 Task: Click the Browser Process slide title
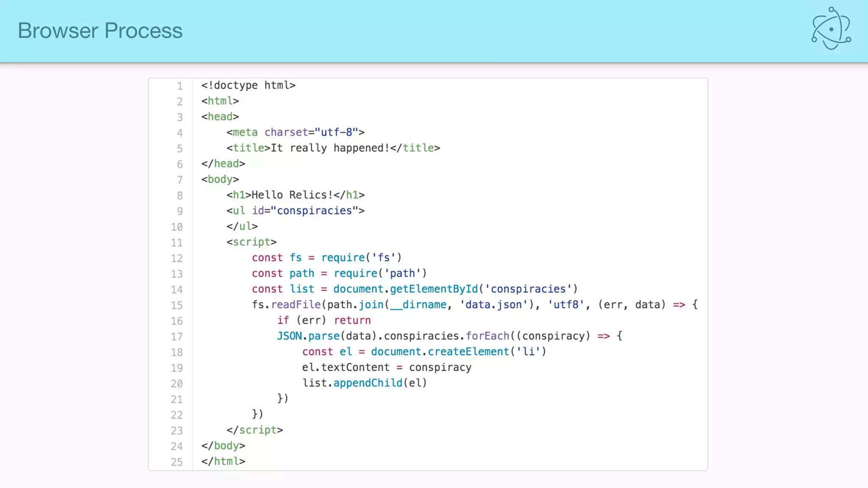click(100, 30)
